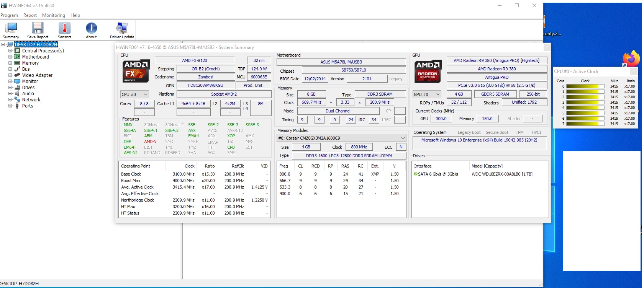Select the Ports plug tree icon
The height and width of the screenshot is (288, 644).
[17, 106]
